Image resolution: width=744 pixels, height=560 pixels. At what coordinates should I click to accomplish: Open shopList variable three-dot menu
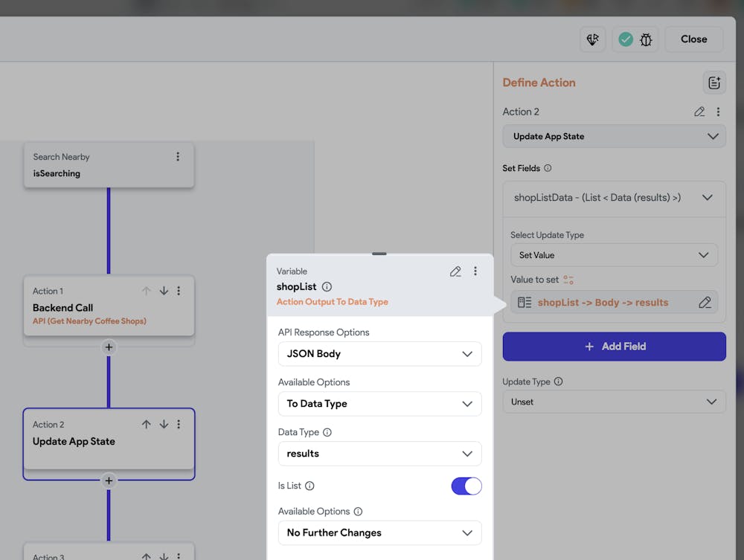pos(475,271)
